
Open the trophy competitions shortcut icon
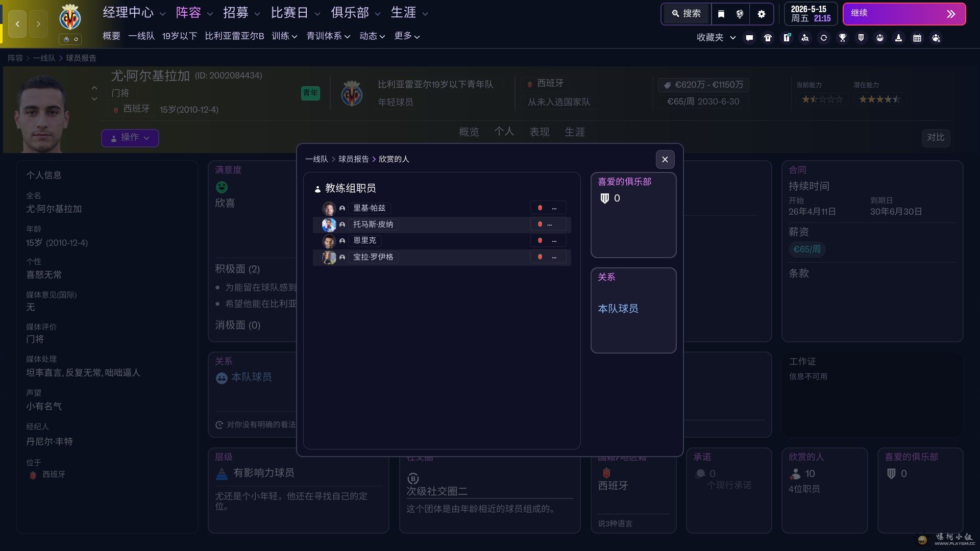[843, 38]
